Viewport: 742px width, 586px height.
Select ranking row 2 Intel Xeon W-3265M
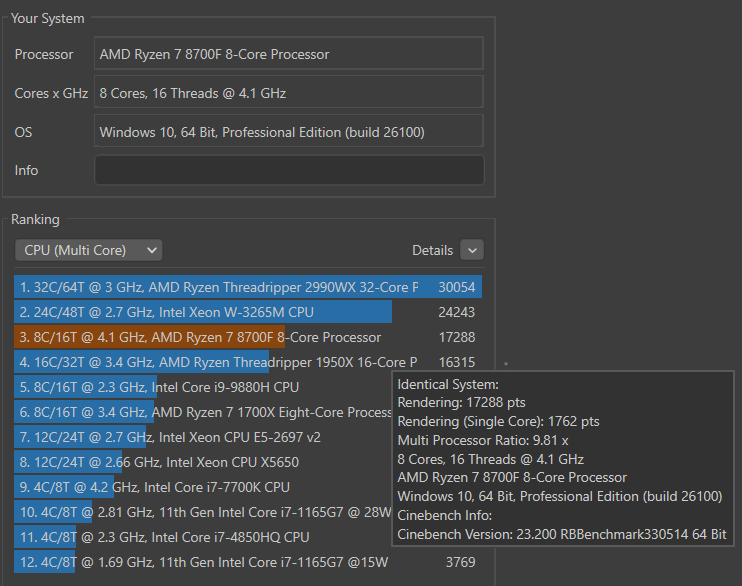248,312
